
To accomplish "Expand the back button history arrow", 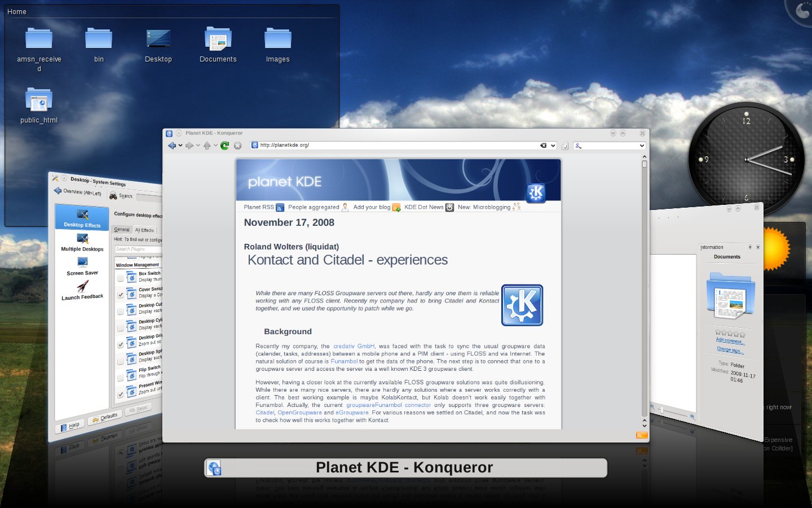I will 180,146.
